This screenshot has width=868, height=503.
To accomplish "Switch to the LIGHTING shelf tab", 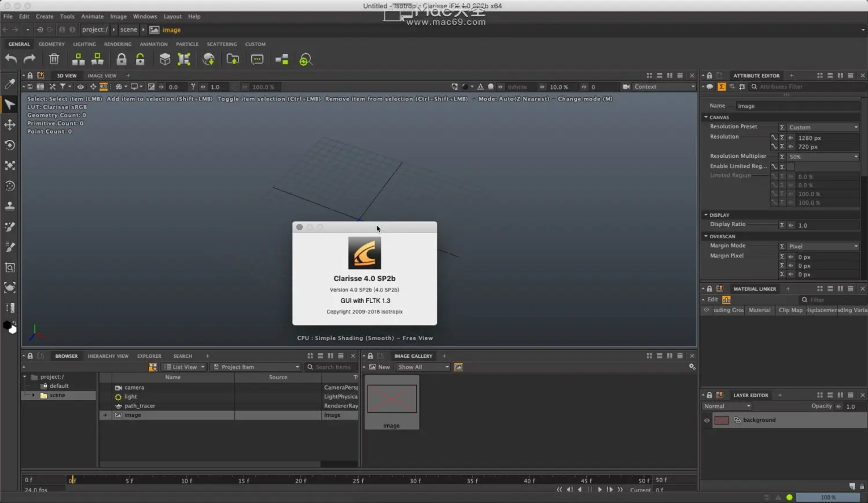I will click(x=84, y=44).
